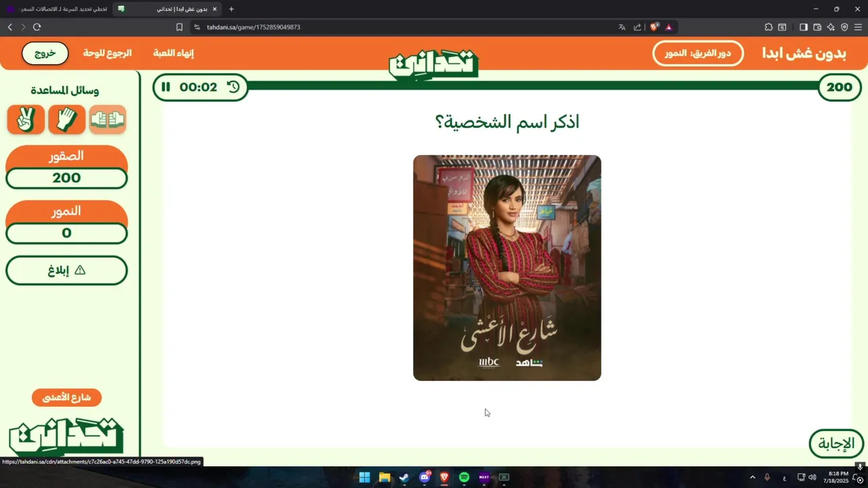The image size is (868, 488).
Task: Use the raised hand help tool icon
Action: click(x=66, y=119)
